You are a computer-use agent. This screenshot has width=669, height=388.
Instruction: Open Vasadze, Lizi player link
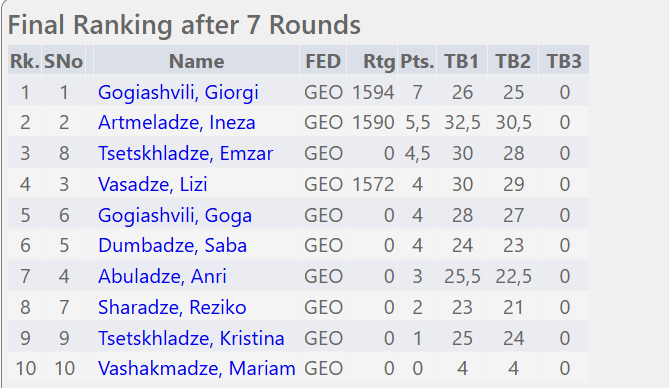tap(152, 184)
